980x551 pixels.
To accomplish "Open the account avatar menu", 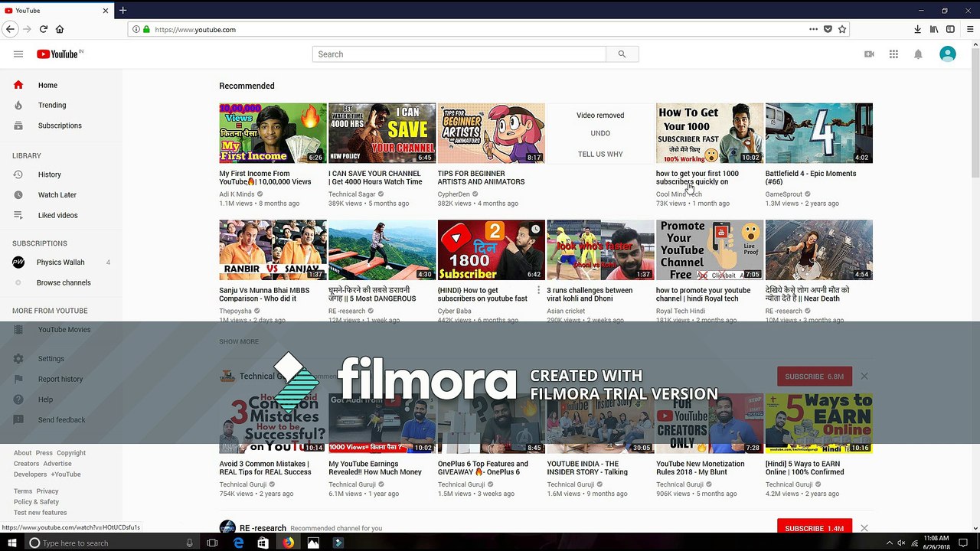I will 948,54.
